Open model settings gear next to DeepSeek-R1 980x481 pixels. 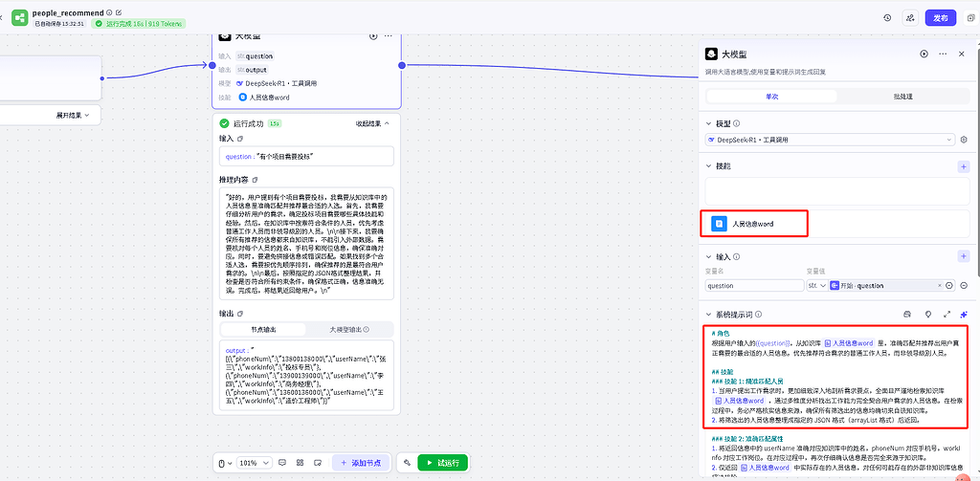tap(964, 140)
